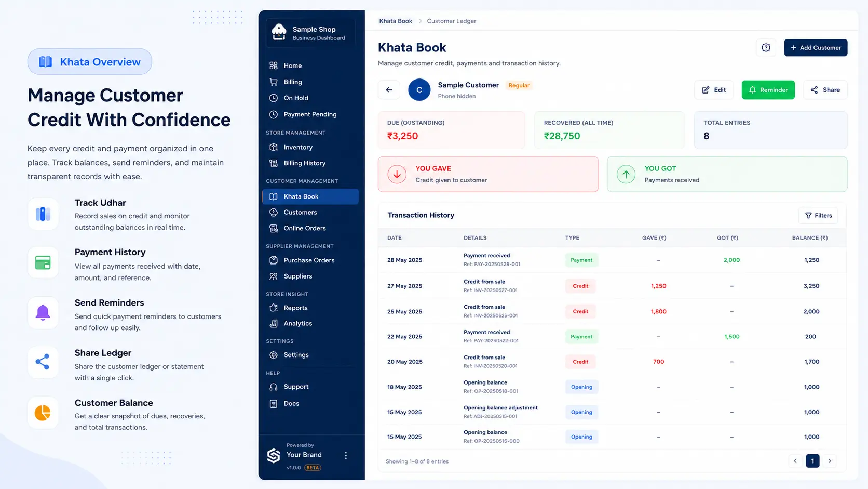This screenshot has height=489, width=868.
Task: Click the You Got payments card
Action: [727, 174]
